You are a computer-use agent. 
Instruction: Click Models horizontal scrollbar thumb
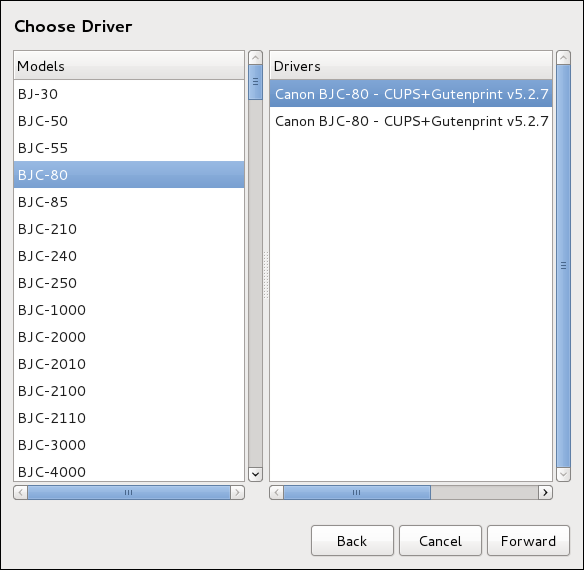(129, 493)
